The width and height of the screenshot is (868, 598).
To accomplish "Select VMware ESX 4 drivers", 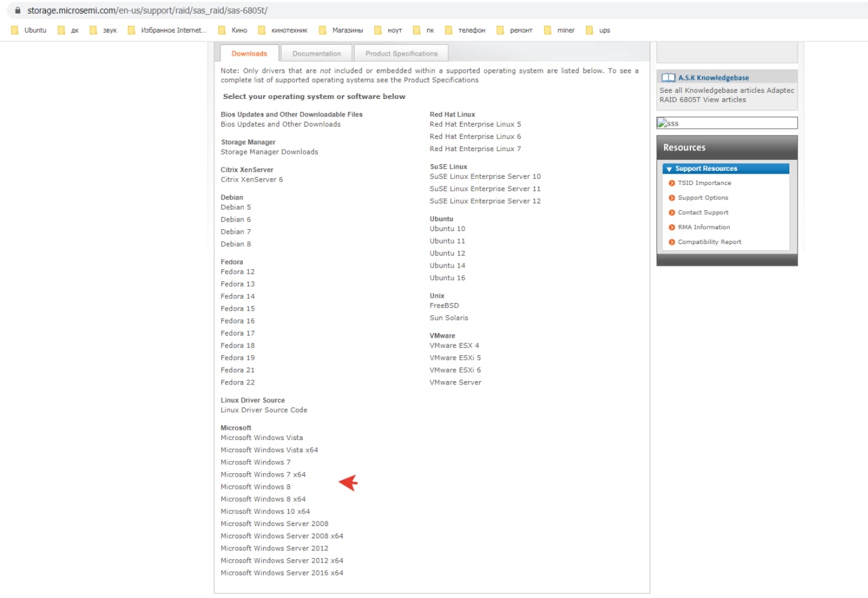I will pos(454,346).
